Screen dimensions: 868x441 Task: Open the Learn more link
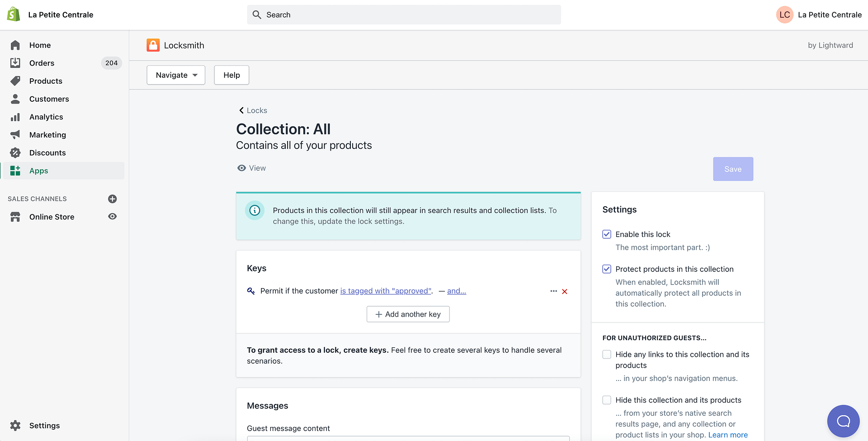click(x=728, y=435)
